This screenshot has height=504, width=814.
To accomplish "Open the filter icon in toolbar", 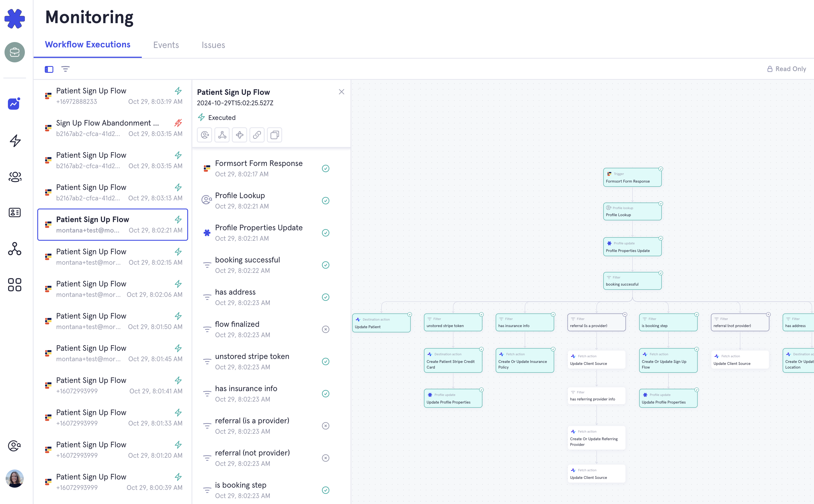I will 66,69.
